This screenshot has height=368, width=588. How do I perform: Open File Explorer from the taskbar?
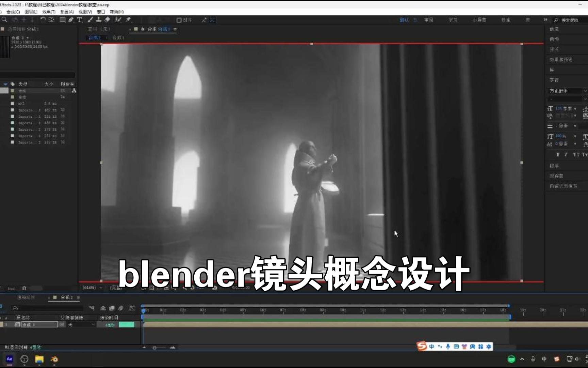tap(39, 359)
